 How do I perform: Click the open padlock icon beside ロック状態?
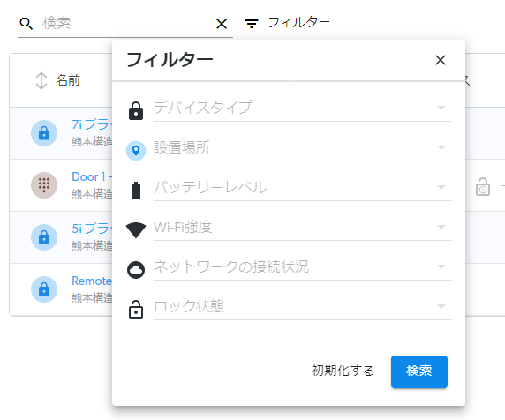coord(136,310)
